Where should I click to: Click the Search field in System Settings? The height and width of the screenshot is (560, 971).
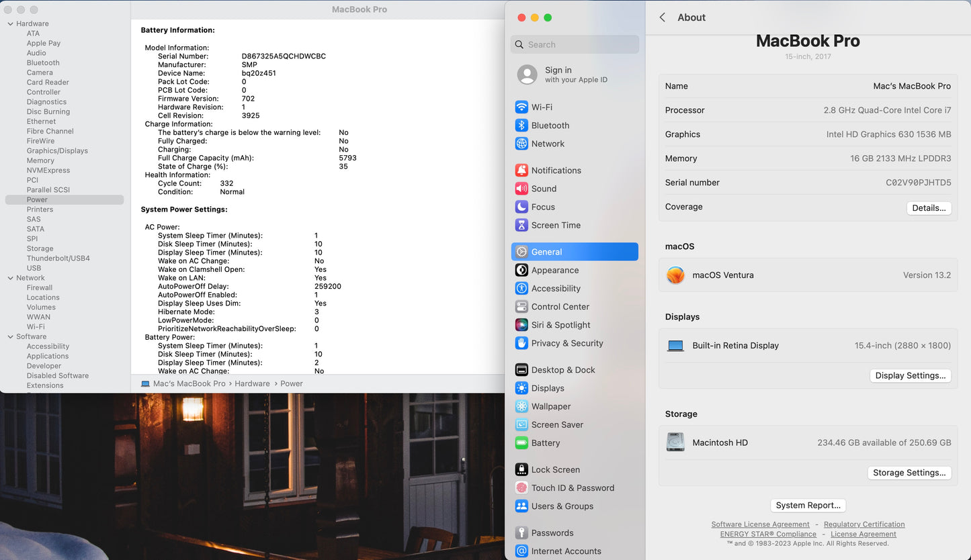point(575,45)
